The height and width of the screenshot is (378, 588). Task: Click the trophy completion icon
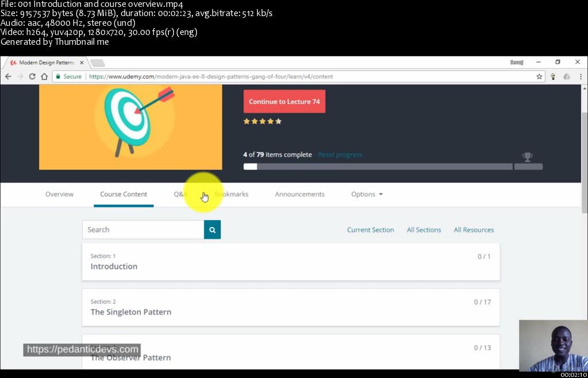[527, 157]
